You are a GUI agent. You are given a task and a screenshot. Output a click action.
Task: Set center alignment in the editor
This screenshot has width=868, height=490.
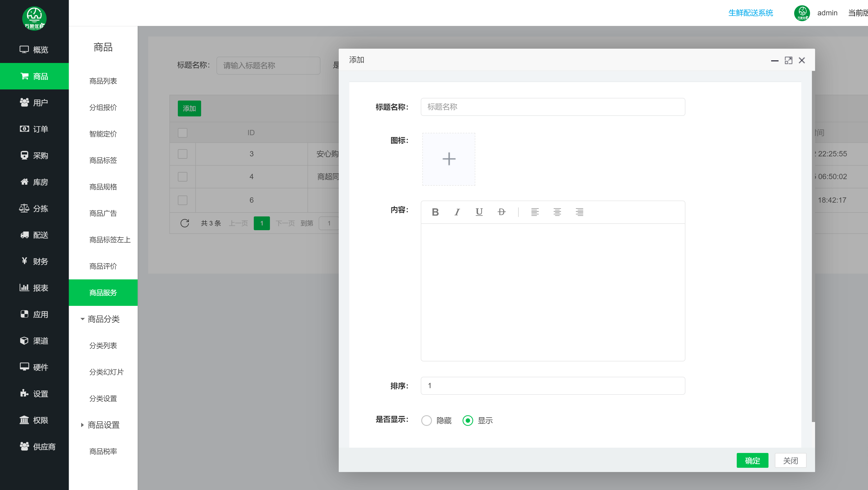pyautogui.click(x=557, y=212)
